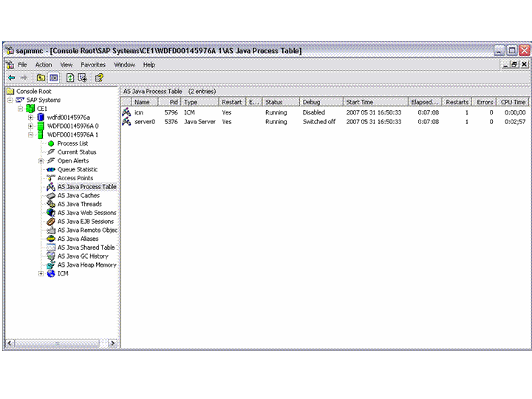The width and height of the screenshot is (532, 399).
Task: Toggle the Show/Hide Console Tree icon
Action: coord(54,78)
